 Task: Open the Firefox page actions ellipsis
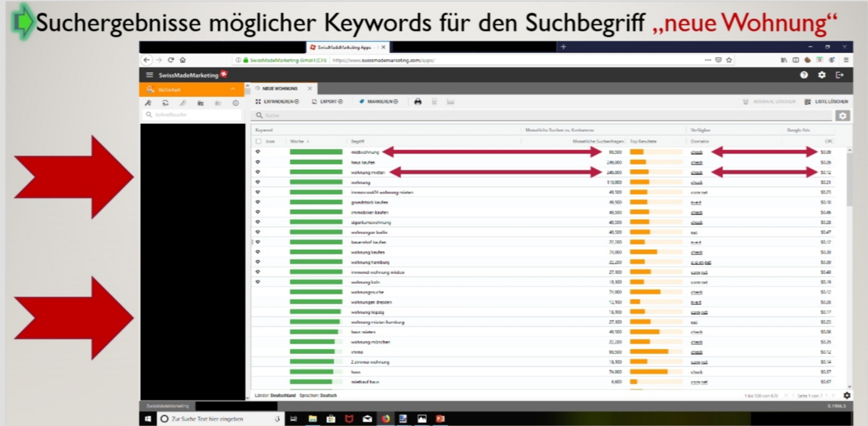708,60
